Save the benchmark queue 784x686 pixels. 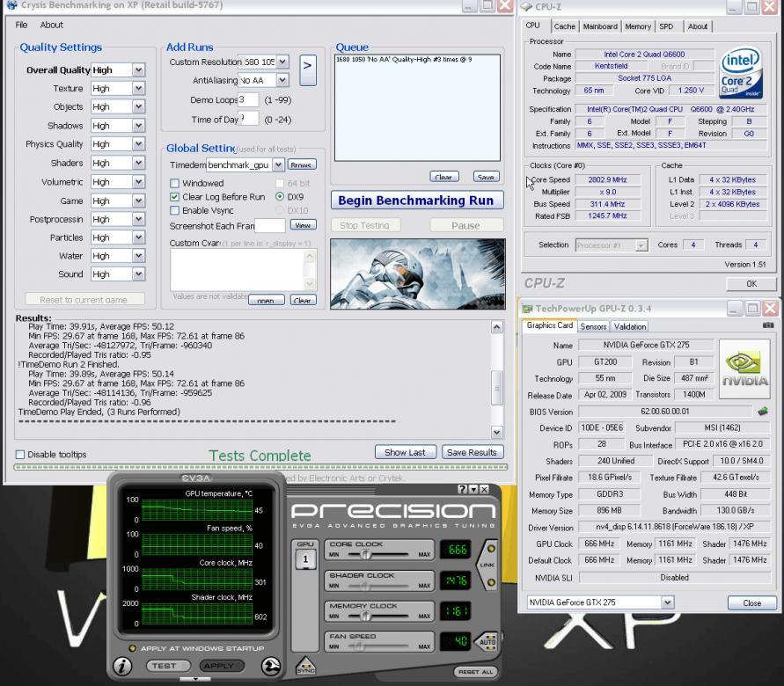(486, 177)
